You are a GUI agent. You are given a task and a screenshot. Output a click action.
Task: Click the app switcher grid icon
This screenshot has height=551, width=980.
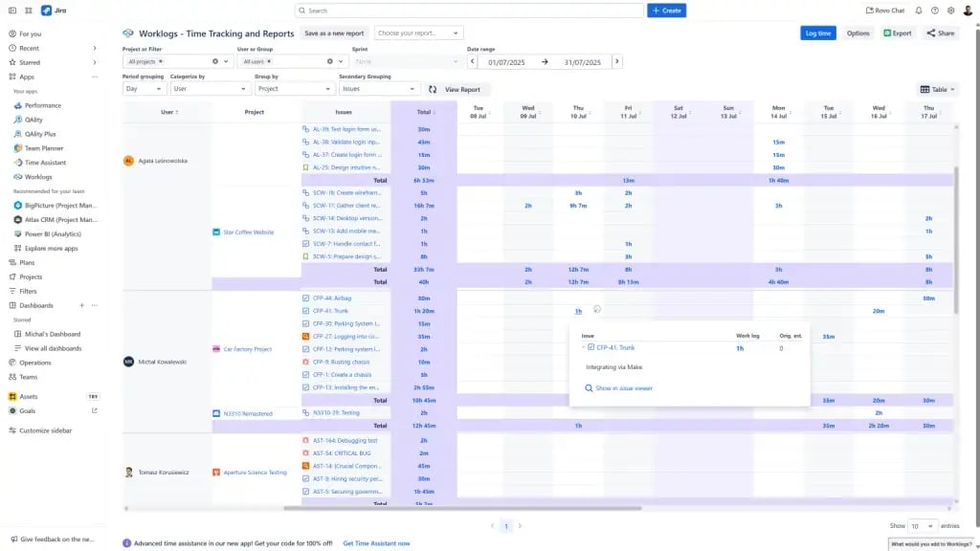pos(28,11)
